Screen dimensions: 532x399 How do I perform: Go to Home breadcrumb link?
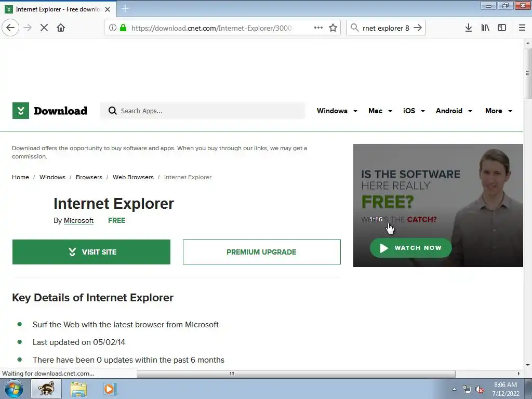20,177
